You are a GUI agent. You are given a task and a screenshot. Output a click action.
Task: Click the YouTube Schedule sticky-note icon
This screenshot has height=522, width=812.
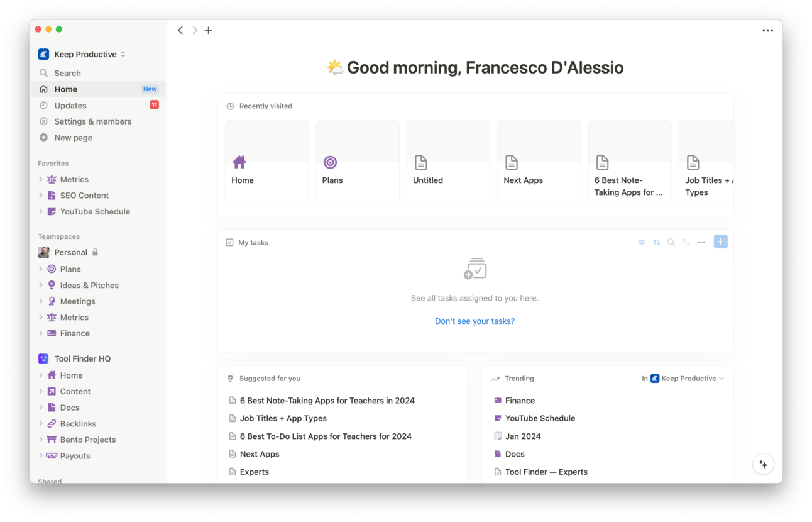[52, 211]
